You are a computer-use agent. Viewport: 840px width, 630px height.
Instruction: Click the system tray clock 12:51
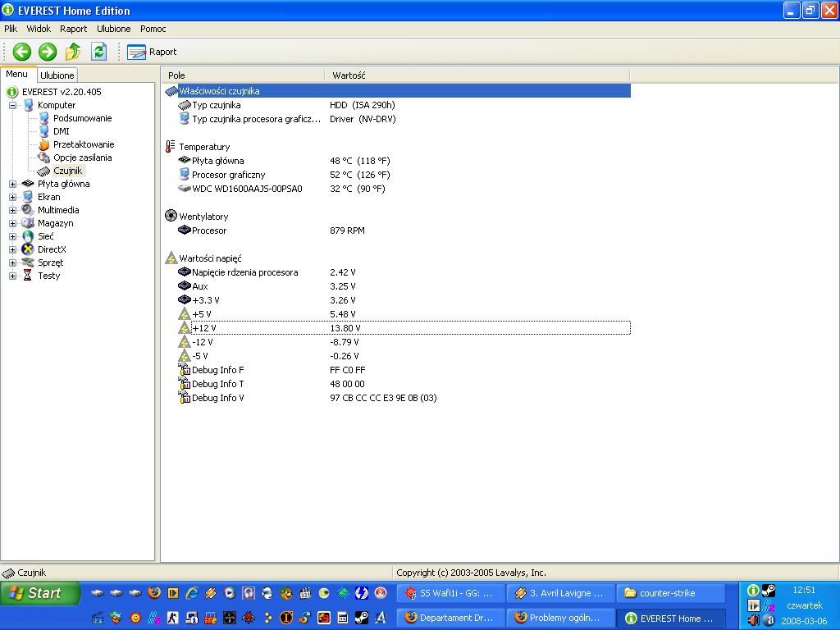tap(804, 590)
